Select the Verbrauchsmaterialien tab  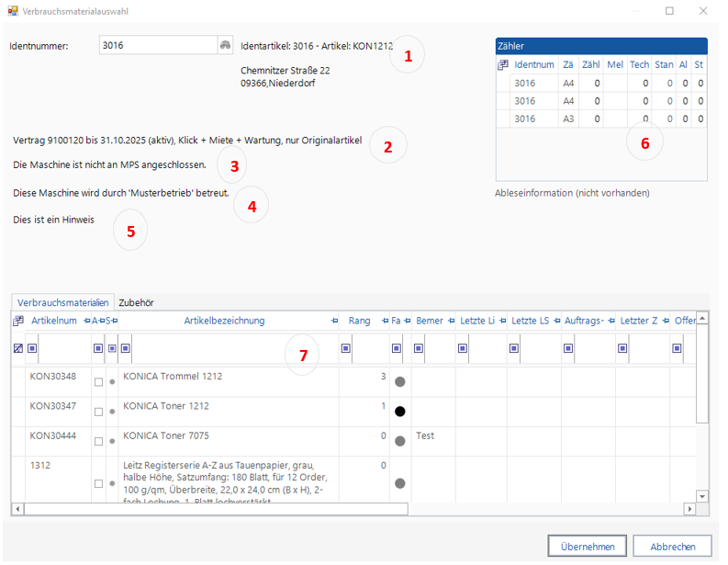coord(62,302)
